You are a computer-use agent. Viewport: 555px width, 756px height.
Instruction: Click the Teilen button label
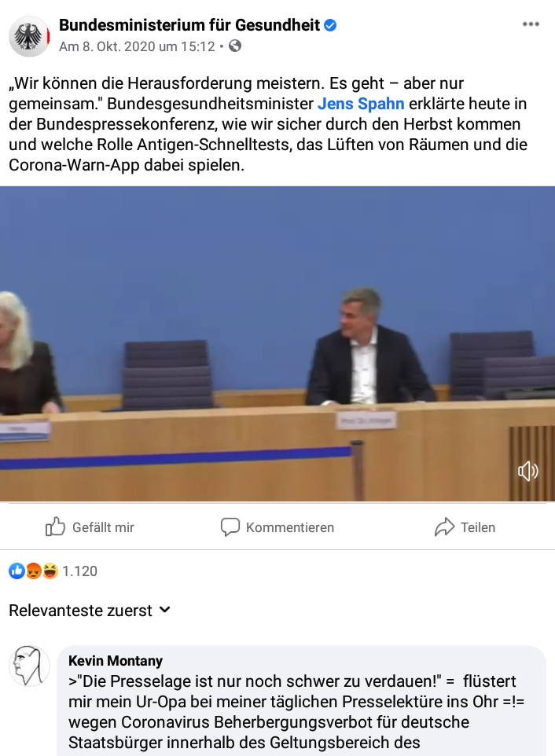478,527
